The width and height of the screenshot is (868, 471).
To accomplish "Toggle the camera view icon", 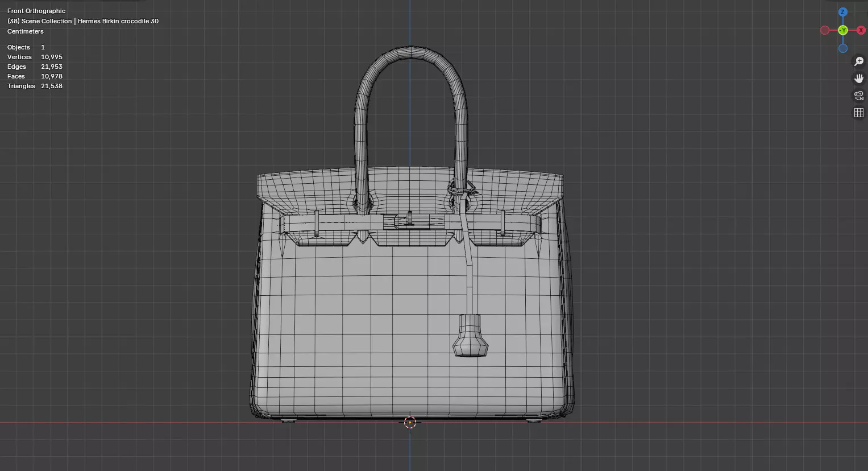I will 859,96.
